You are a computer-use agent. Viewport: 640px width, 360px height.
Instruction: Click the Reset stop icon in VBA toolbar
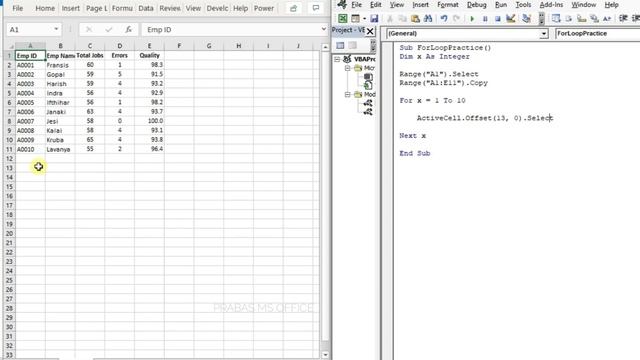click(498, 19)
